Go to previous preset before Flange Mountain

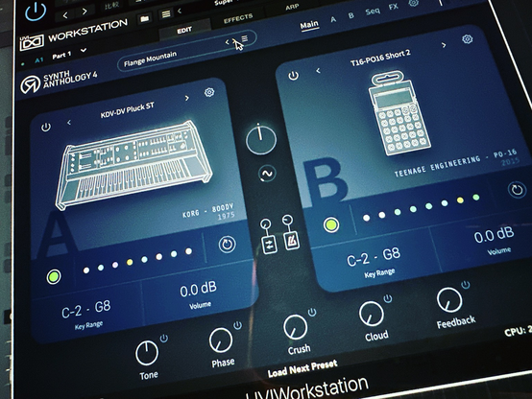coord(227,42)
